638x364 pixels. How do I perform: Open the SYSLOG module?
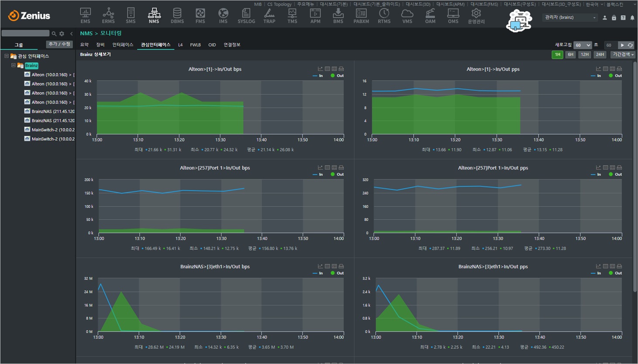click(246, 16)
